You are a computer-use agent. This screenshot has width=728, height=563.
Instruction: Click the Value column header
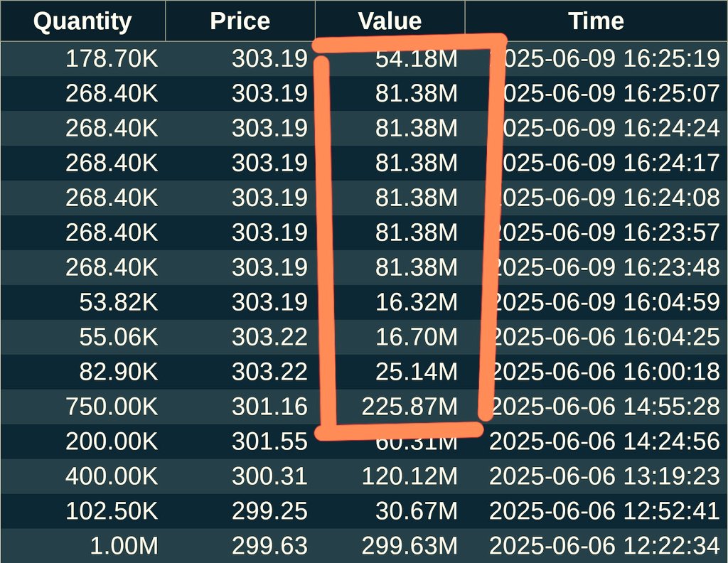[x=390, y=21]
